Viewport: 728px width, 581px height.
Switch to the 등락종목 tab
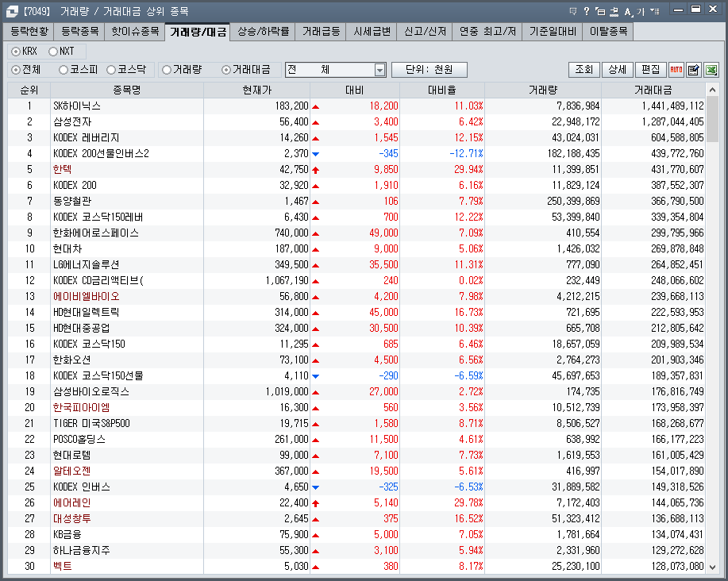click(x=80, y=31)
